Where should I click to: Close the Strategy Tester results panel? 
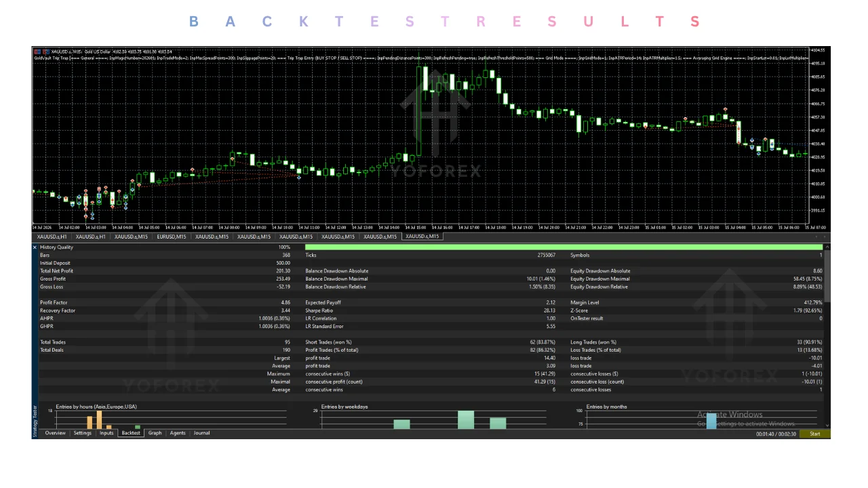click(35, 247)
